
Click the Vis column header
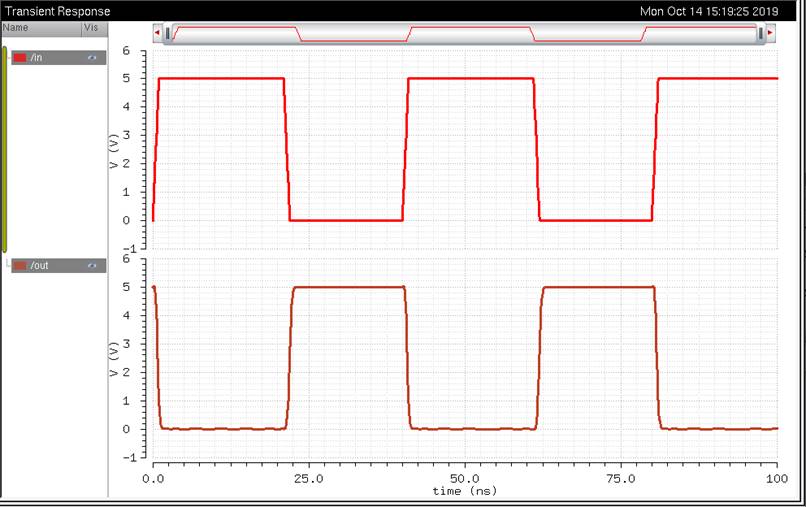(91, 28)
